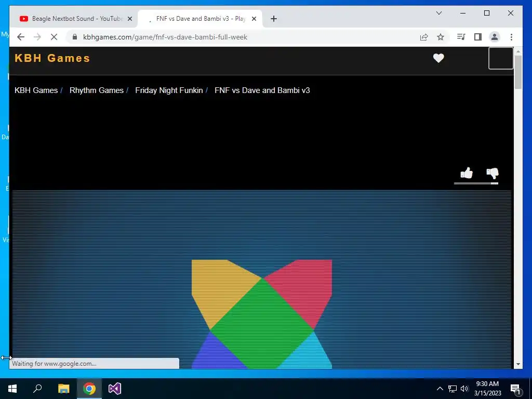The height and width of the screenshot is (399, 532).
Task: Open Windows taskbar search
Action: click(x=37, y=389)
